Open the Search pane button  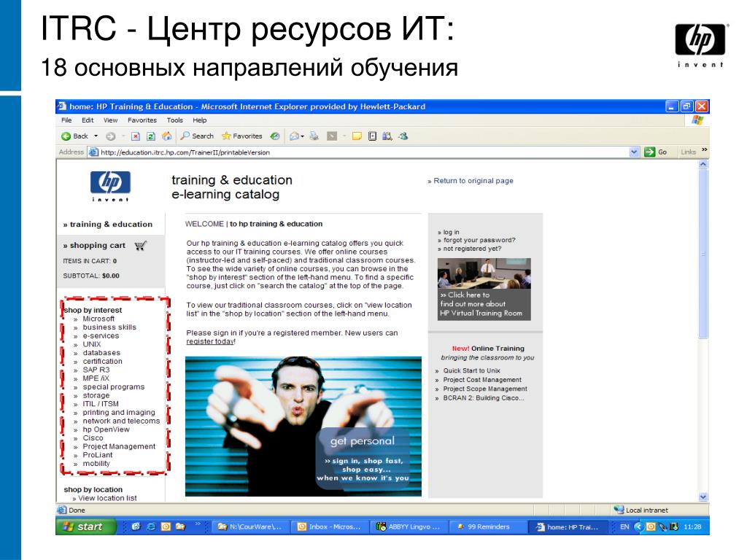(x=197, y=136)
